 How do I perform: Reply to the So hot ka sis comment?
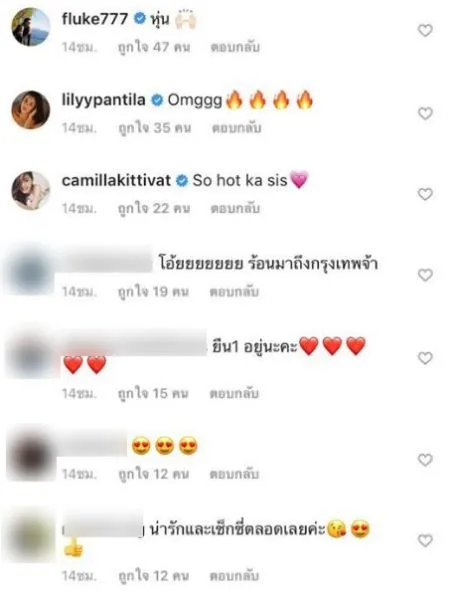[x=235, y=208]
